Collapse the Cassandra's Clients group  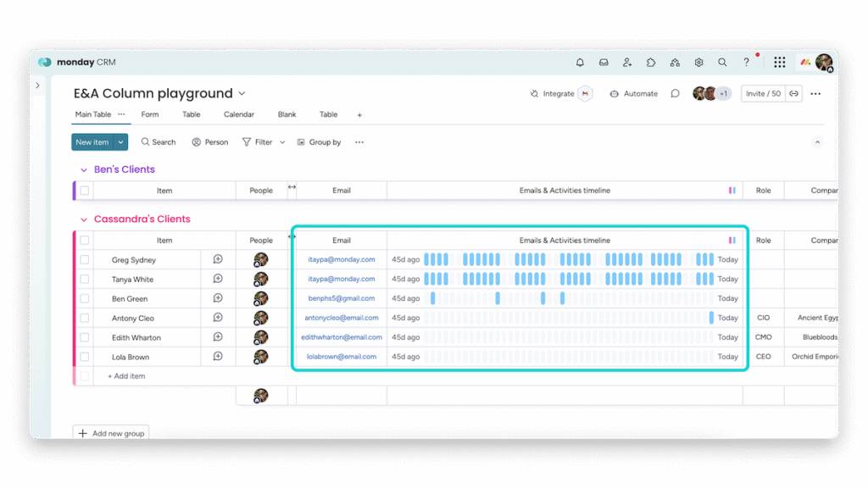click(84, 219)
